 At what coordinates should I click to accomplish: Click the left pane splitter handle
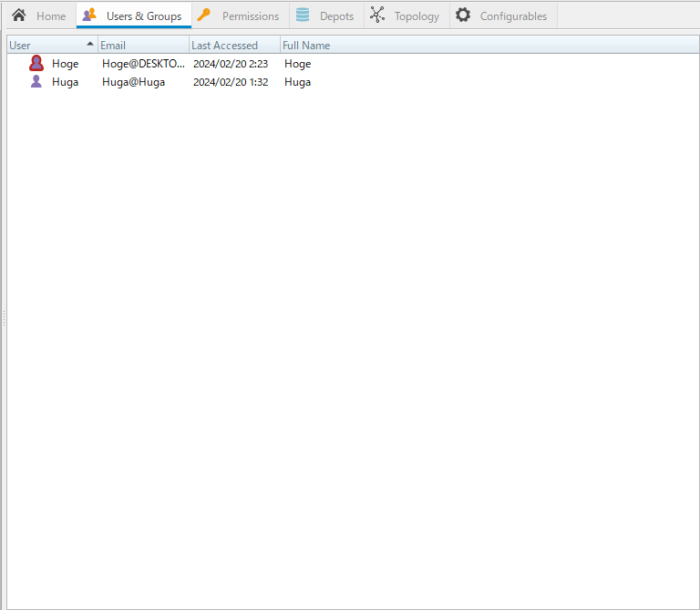pyautogui.click(x=4, y=318)
